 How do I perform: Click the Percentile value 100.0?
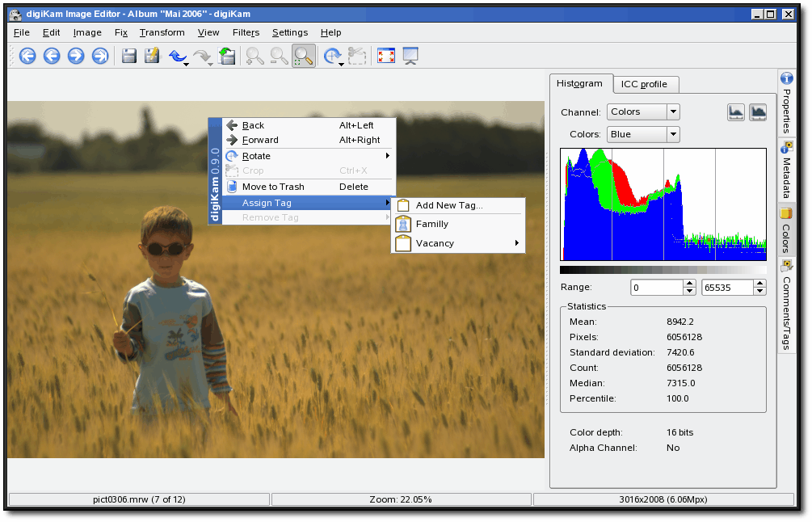pos(678,398)
